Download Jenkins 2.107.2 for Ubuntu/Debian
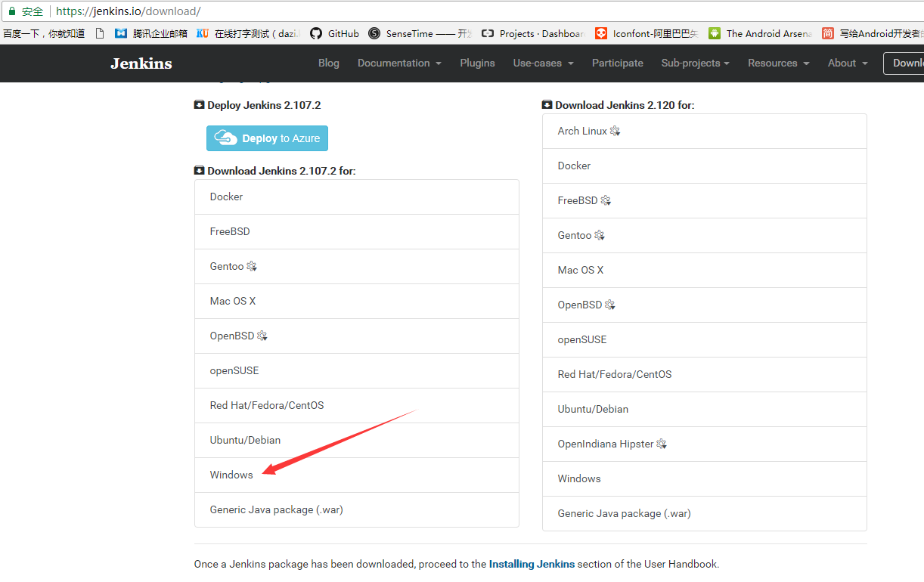 [357, 440]
